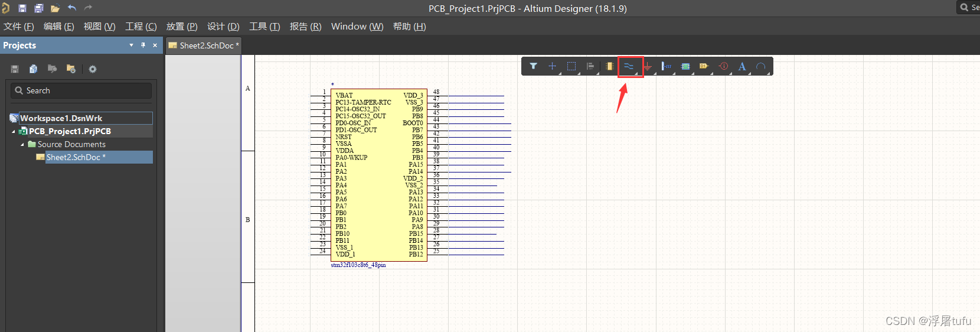Click the Save All icon in title bar
This screenshot has height=332, width=980.
[x=39, y=8]
